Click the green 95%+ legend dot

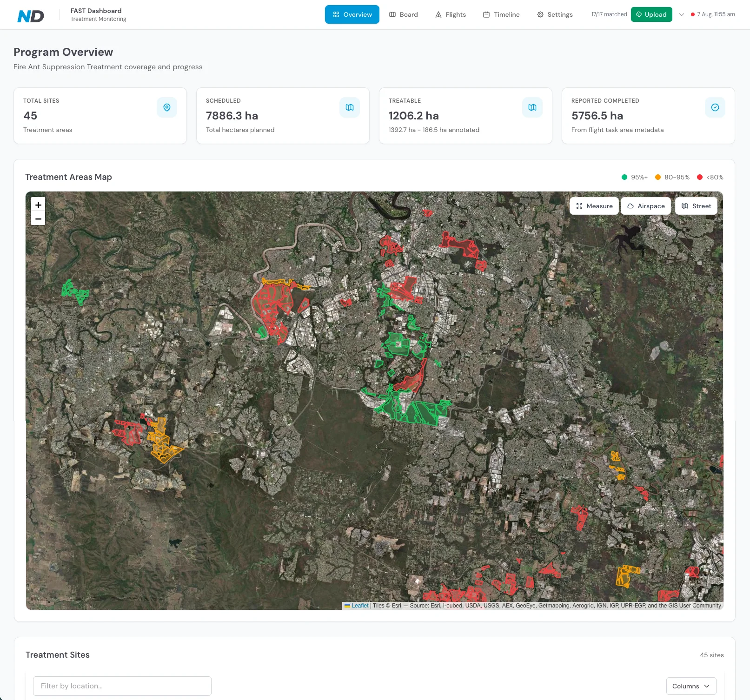pos(624,177)
